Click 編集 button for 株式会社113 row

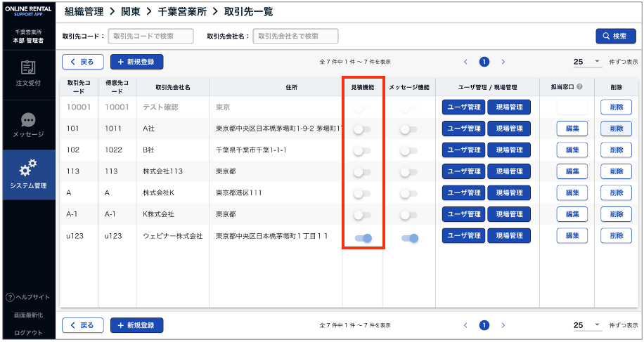coord(572,172)
